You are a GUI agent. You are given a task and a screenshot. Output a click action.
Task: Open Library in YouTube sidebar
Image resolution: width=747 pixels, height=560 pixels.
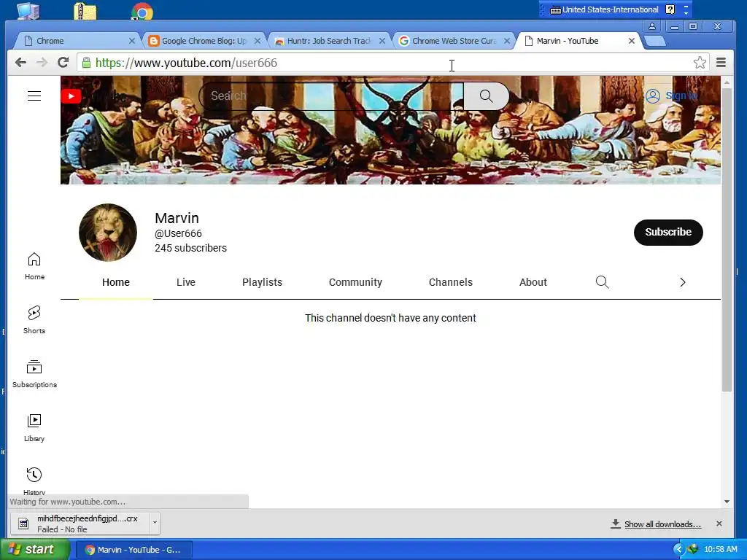[x=34, y=428]
